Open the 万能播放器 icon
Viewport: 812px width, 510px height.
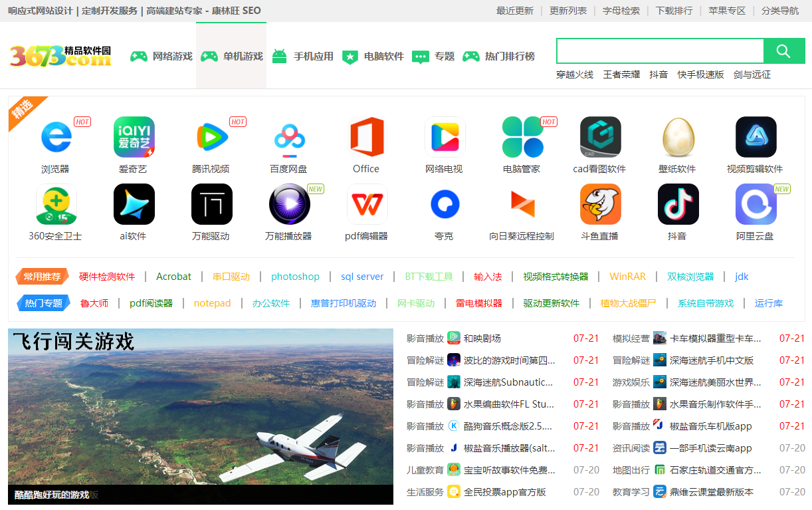coord(289,204)
